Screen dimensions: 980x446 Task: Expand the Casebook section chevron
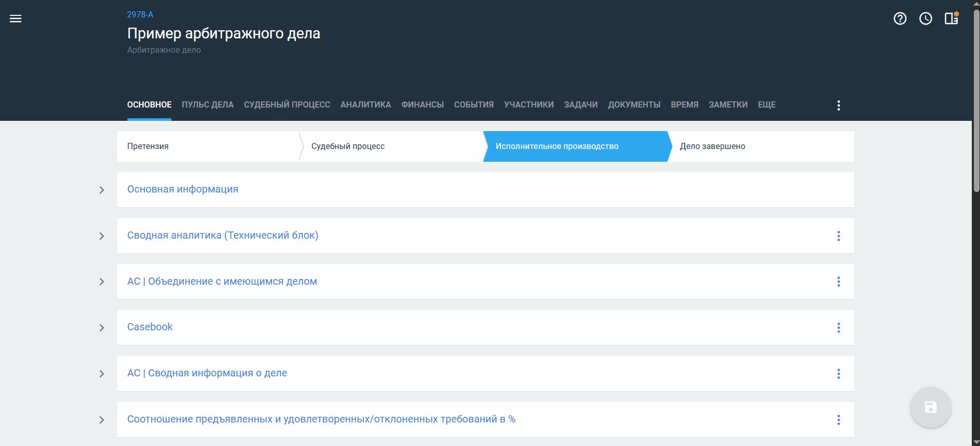102,328
